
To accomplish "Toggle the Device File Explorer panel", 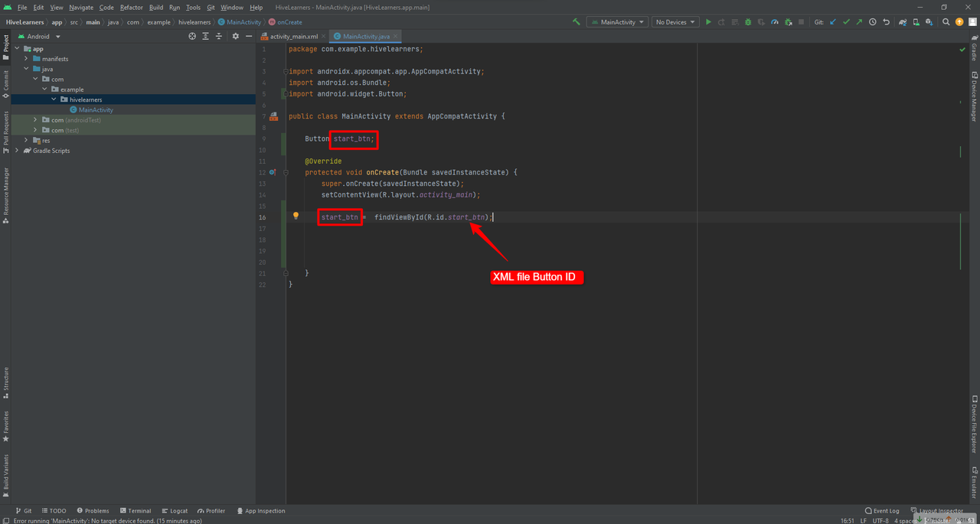I will (x=974, y=425).
